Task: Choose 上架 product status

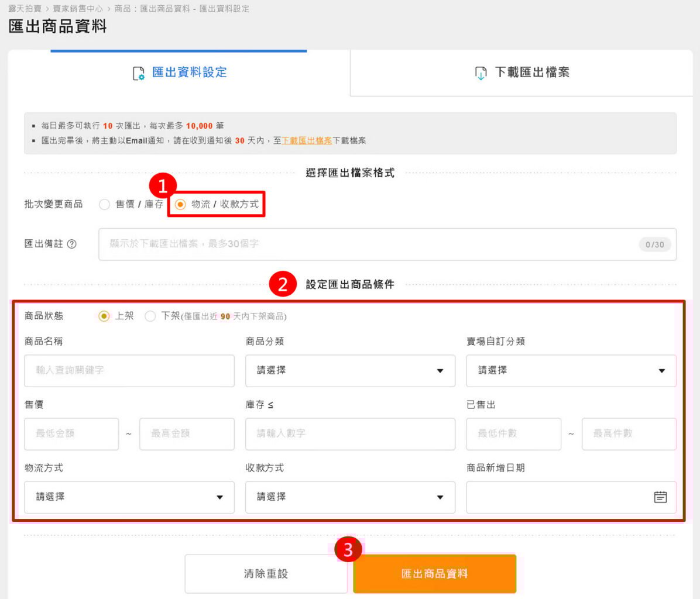Action: coord(104,316)
